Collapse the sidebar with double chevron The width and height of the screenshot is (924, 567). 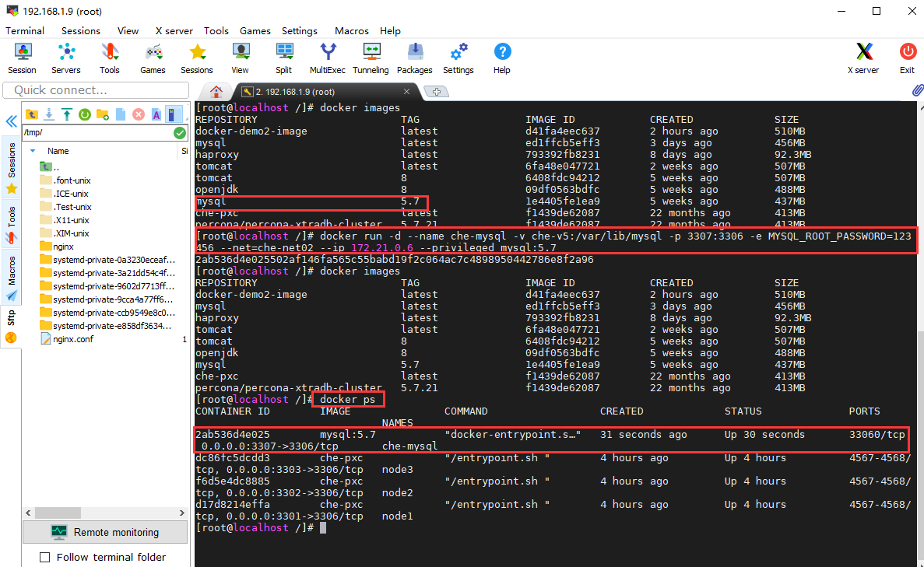pyautogui.click(x=11, y=121)
